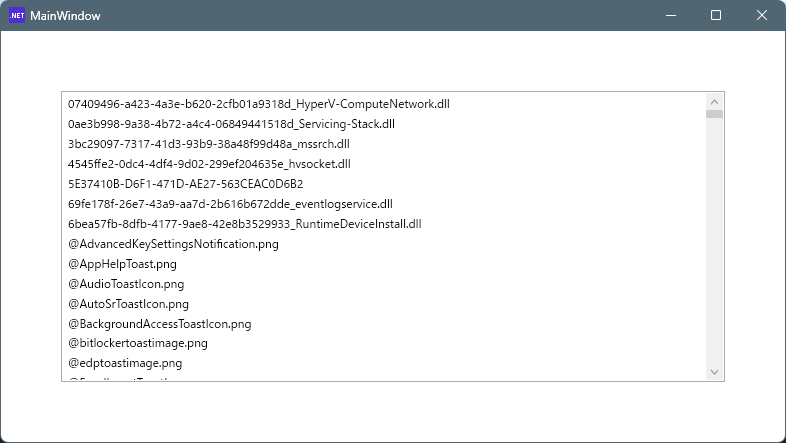Choose @AudioToastIcon.png from the list
Screen dimensions: 786x443
point(126,284)
